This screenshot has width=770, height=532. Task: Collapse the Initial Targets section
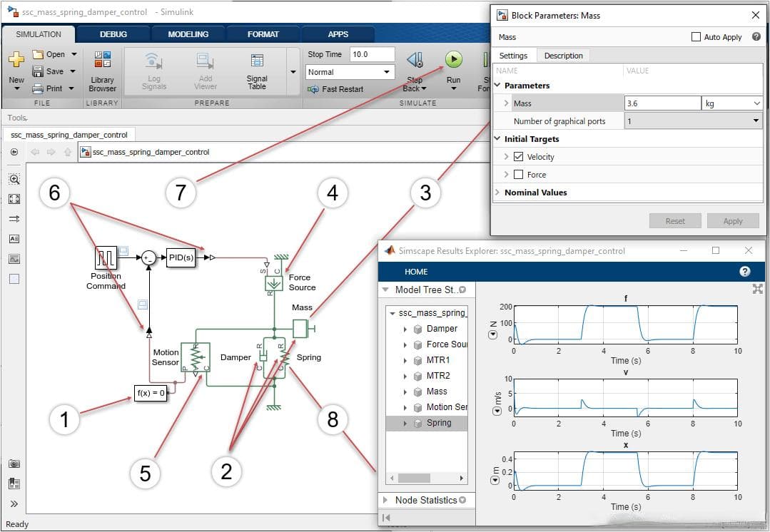click(x=497, y=139)
